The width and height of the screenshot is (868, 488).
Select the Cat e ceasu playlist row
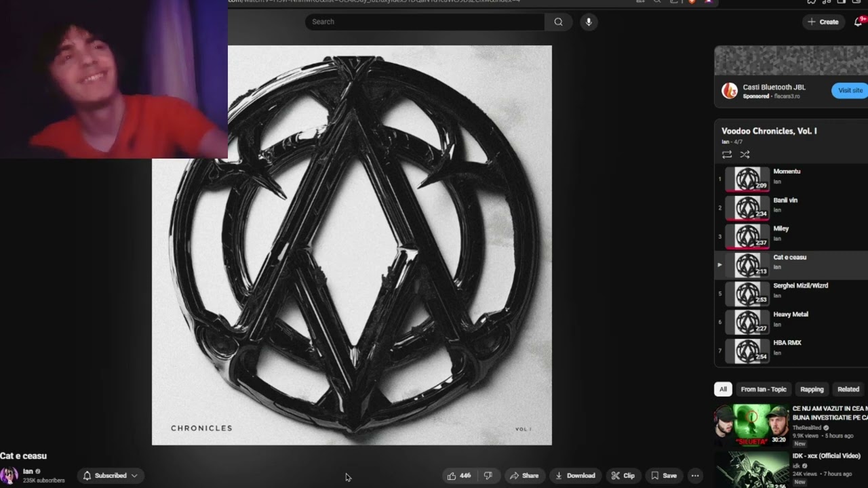[791, 265]
